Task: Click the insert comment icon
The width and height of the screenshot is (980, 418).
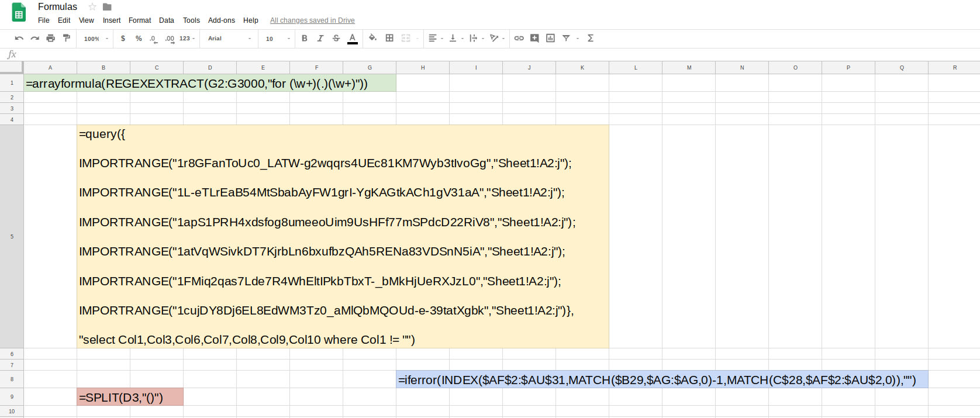Action: pos(534,38)
